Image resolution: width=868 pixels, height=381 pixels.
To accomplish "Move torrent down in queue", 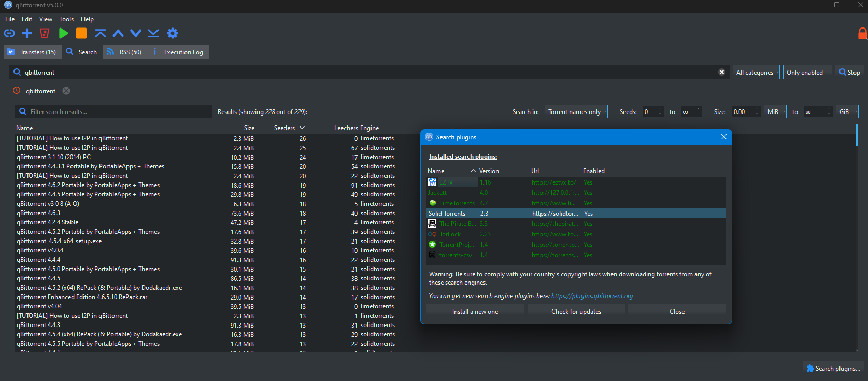I will (x=136, y=33).
